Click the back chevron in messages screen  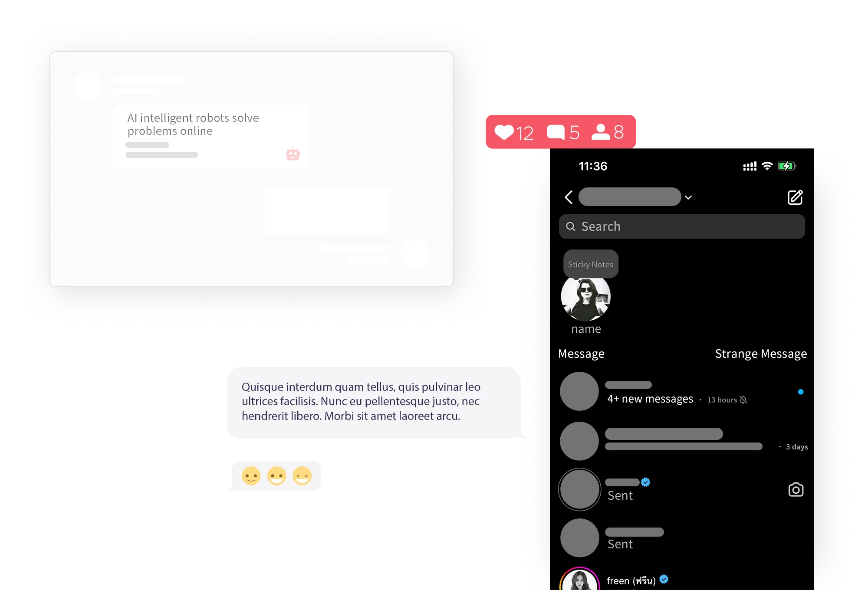pos(568,197)
